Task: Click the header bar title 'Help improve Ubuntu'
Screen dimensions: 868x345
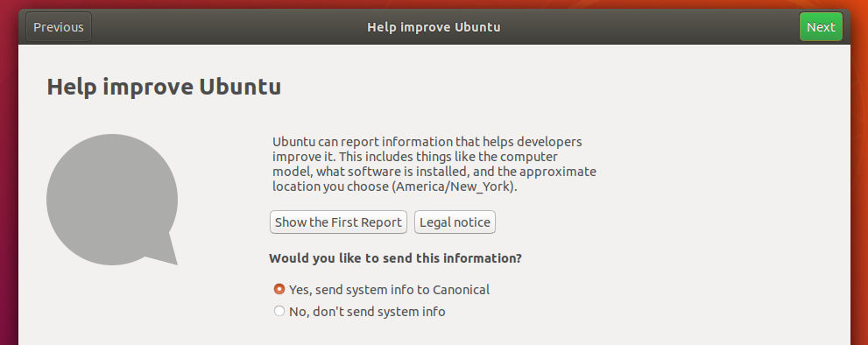Action: (x=434, y=27)
